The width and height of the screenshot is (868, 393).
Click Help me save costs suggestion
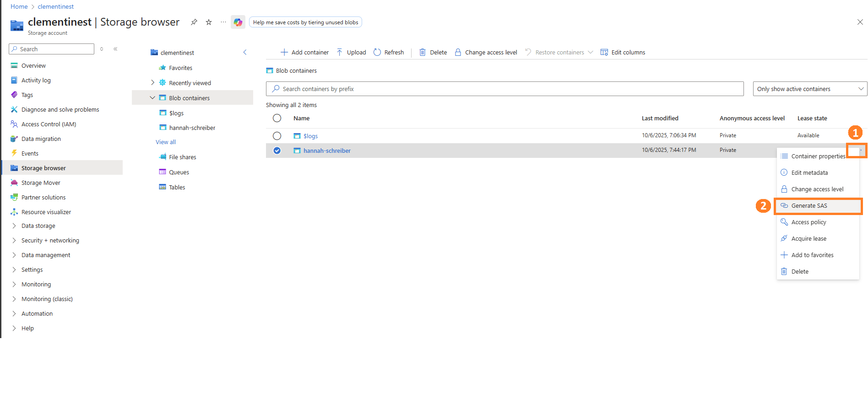tap(305, 22)
